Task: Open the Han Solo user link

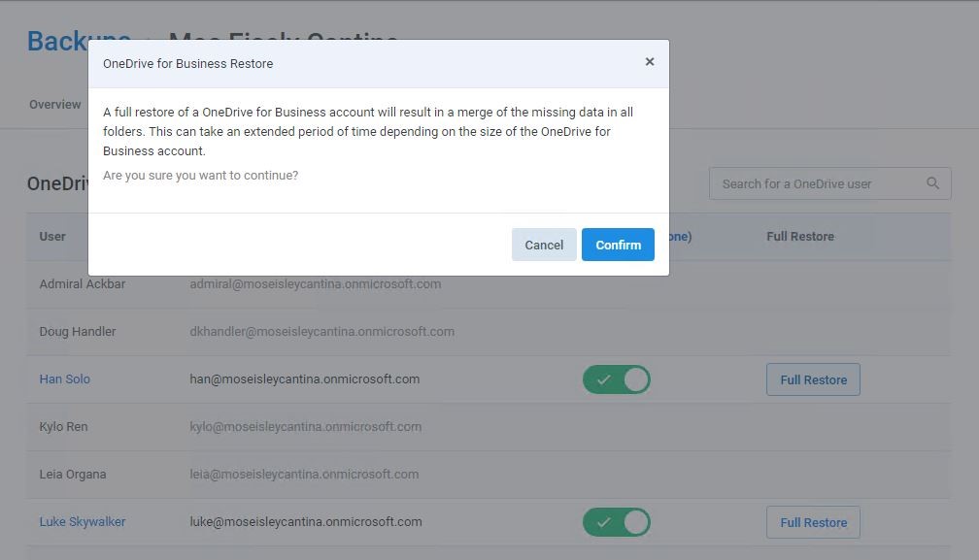Action: point(65,379)
